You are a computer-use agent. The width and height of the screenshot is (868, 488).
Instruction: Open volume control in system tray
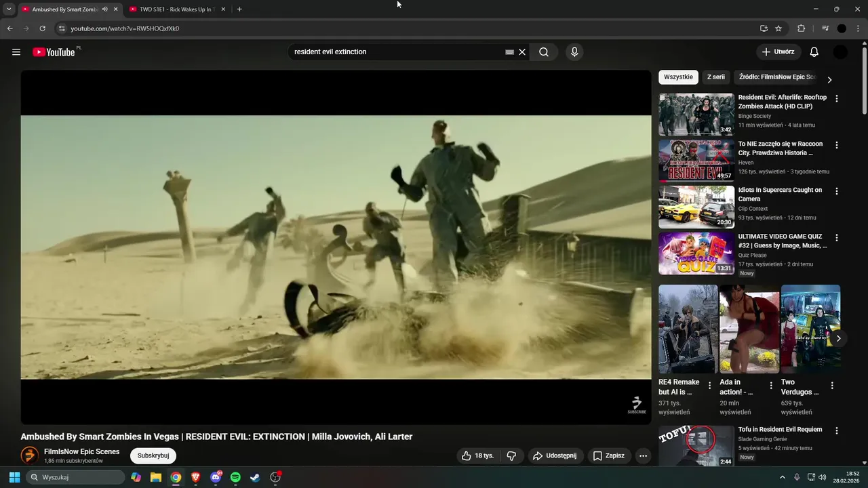click(822, 477)
